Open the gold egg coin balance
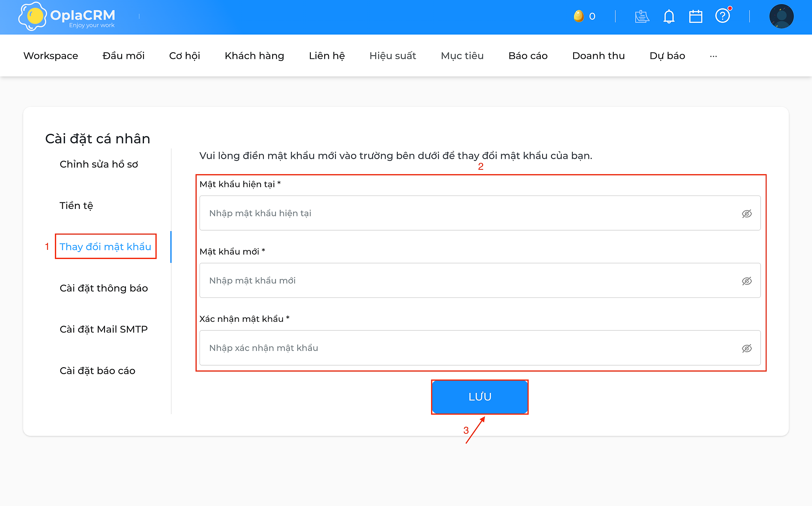The width and height of the screenshot is (812, 506). pos(584,16)
